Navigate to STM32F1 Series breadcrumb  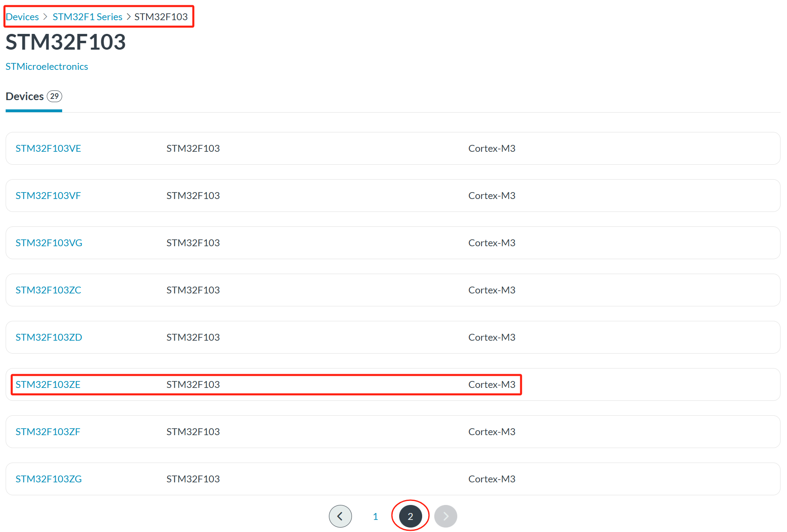click(x=87, y=17)
